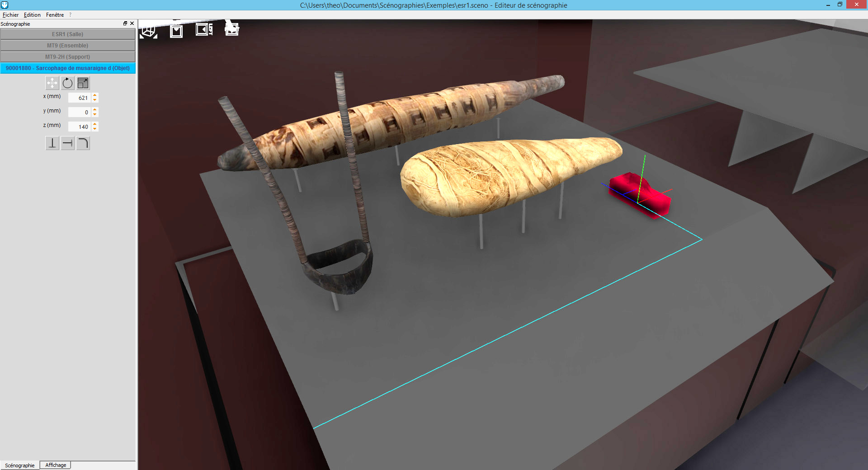Undock the Scénographie panel
The width and height of the screenshot is (868, 470).
point(125,23)
